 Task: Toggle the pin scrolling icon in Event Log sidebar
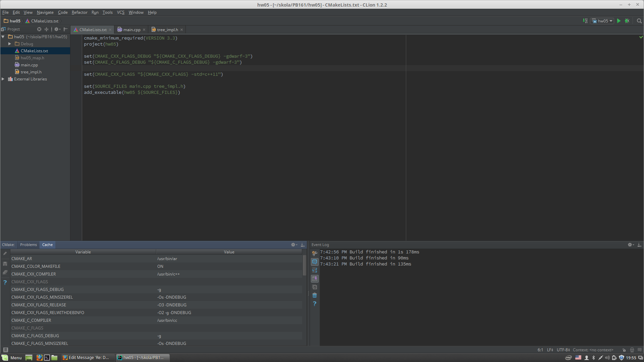pos(315,279)
